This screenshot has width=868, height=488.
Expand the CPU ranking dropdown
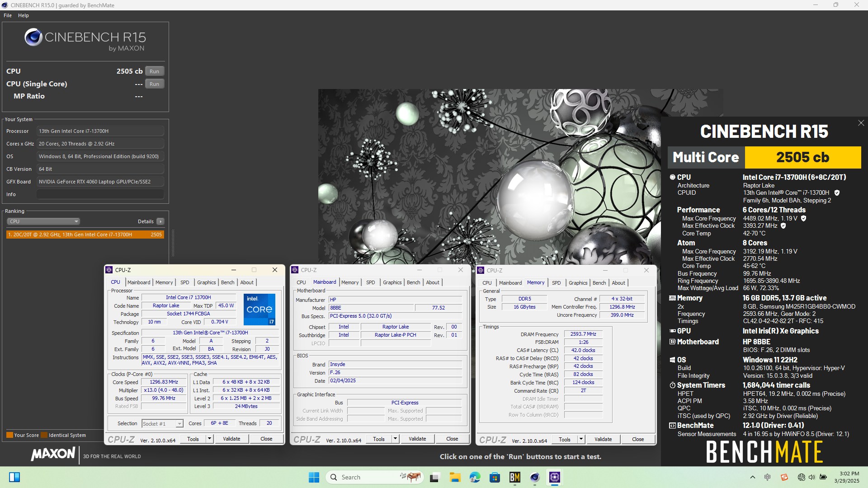tap(43, 221)
